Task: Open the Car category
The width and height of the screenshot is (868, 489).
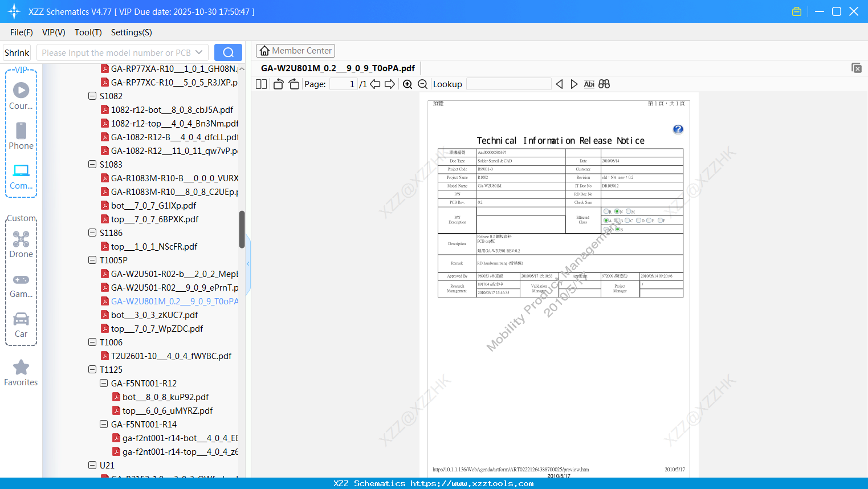Action: (21, 324)
